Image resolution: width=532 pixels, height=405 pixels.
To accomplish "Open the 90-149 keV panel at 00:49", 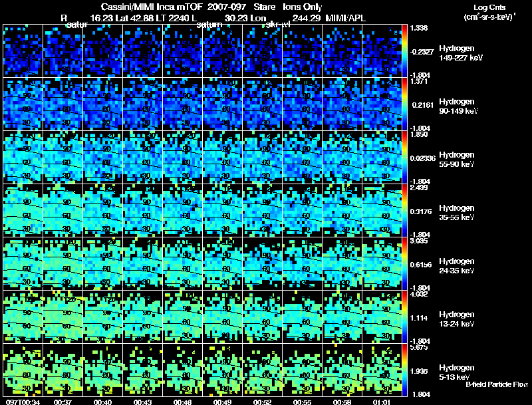I will (x=222, y=104).
